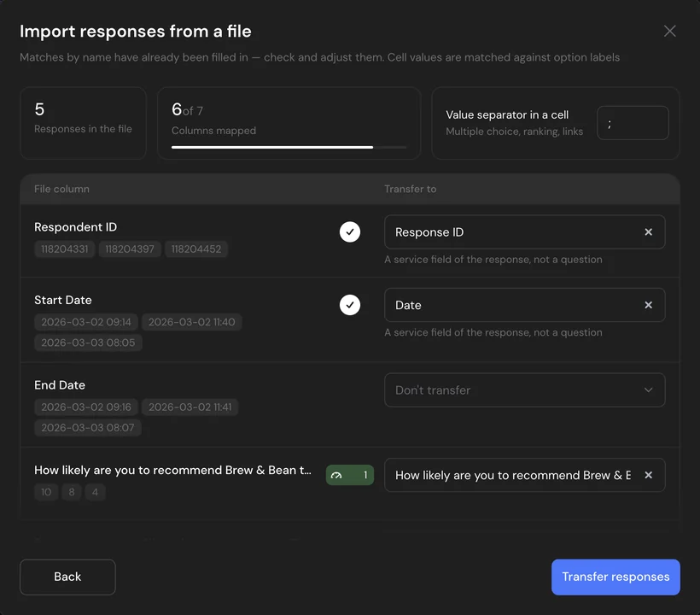Click the 2026-03-02 09:14 sample value

[86, 322]
